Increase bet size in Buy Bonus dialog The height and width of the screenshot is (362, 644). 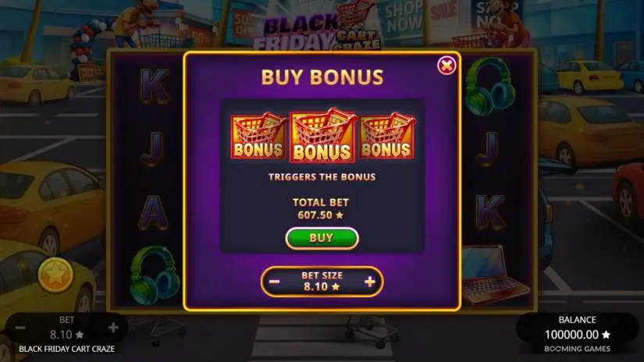(x=370, y=282)
